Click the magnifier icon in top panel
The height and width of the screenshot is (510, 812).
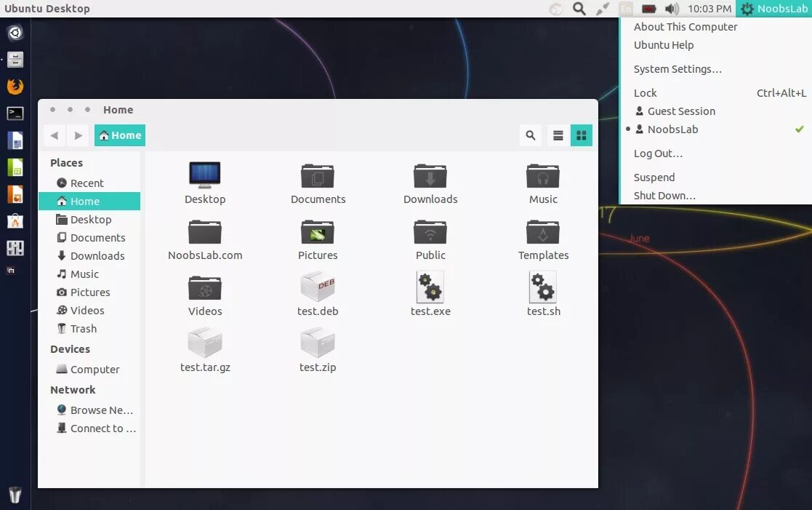pyautogui.click(x=579, y=8)
